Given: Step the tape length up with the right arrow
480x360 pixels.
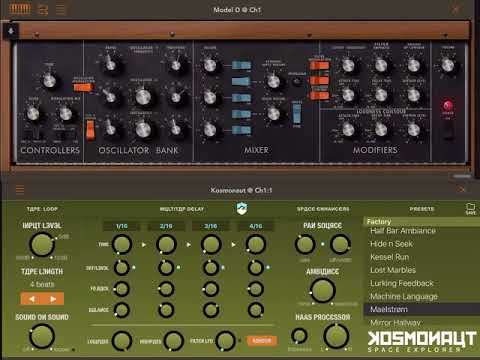Looking at the screenshot, I should [x=53, y=299].
